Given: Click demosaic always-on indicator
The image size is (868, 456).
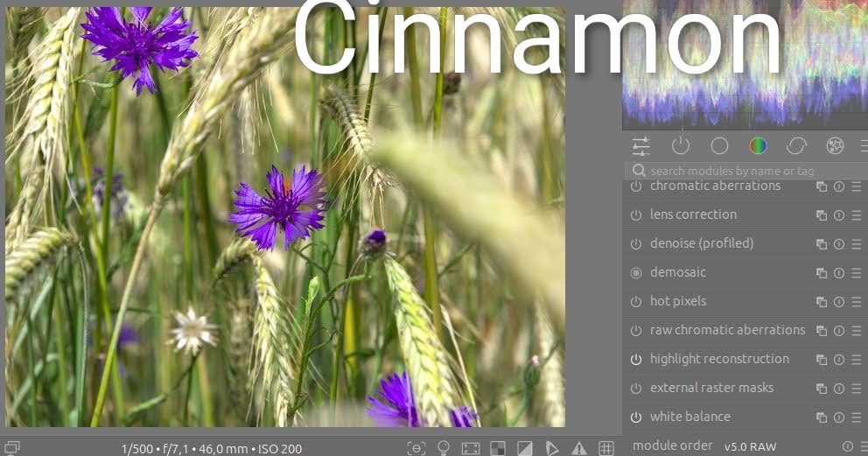Looking at the screenshot, I should tap(636, 273).
